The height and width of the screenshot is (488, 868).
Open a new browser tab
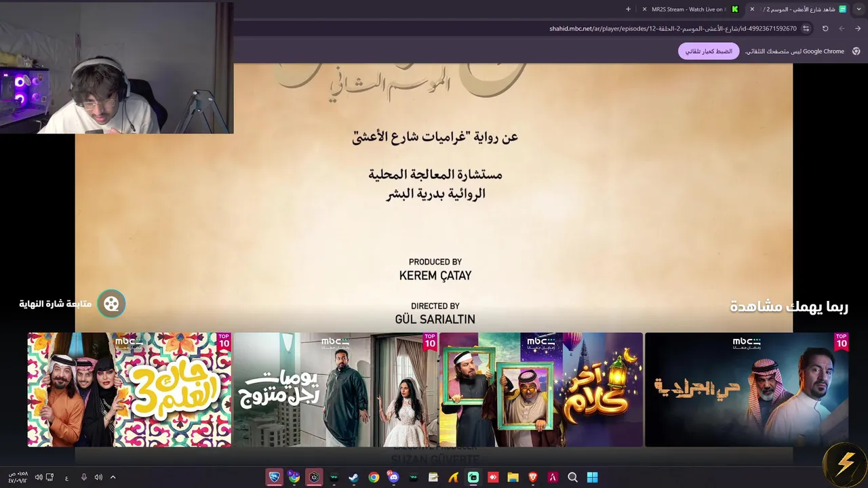628,9
